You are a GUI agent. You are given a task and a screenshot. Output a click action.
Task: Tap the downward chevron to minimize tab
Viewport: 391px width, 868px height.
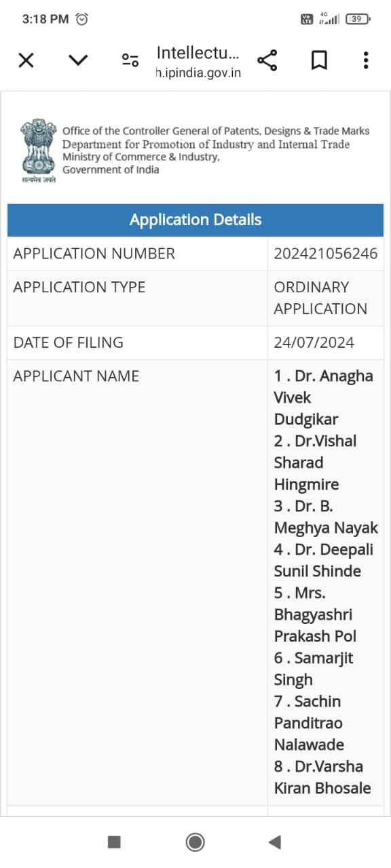[x=78, y=60]
